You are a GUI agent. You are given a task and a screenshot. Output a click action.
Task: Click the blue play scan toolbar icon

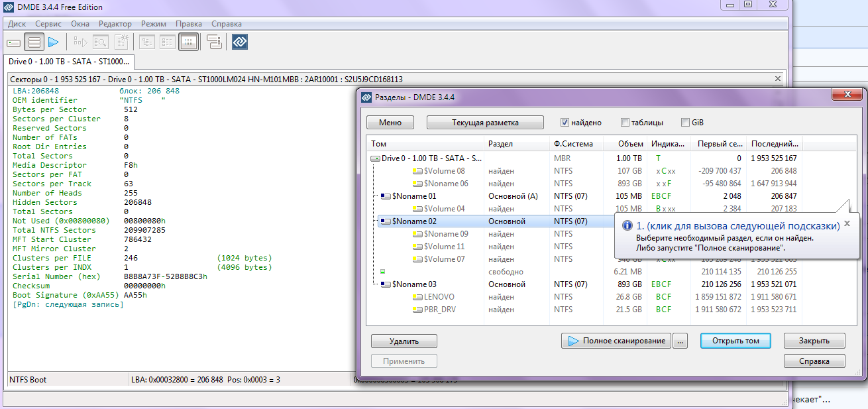tap(54, 42)
